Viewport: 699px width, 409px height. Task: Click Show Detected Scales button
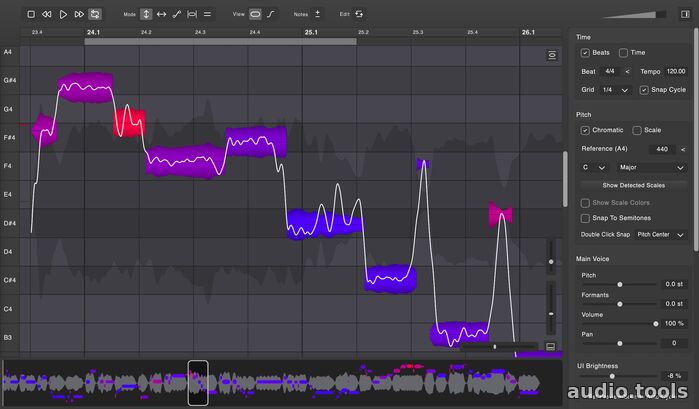pyautogui.click(x=632, y=185)
